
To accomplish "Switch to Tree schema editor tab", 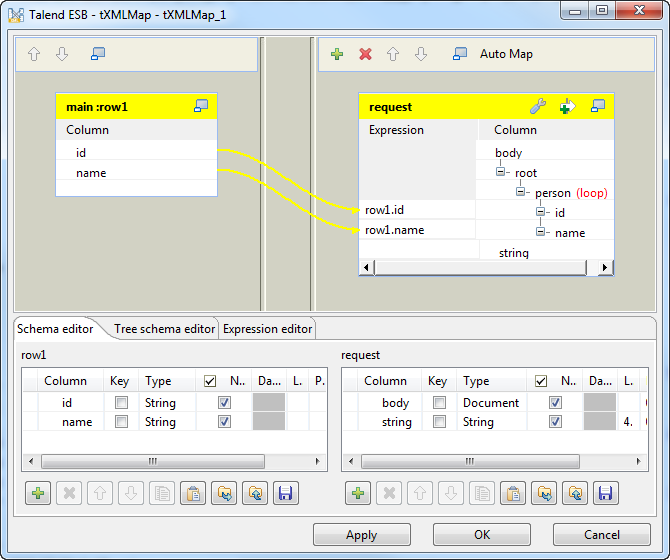I will [164, 329].
